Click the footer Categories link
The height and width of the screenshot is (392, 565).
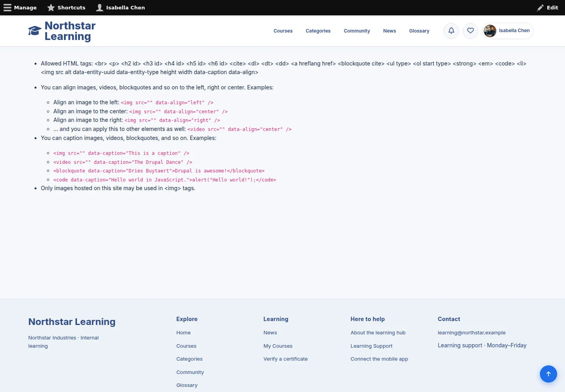tap(190, 359)
